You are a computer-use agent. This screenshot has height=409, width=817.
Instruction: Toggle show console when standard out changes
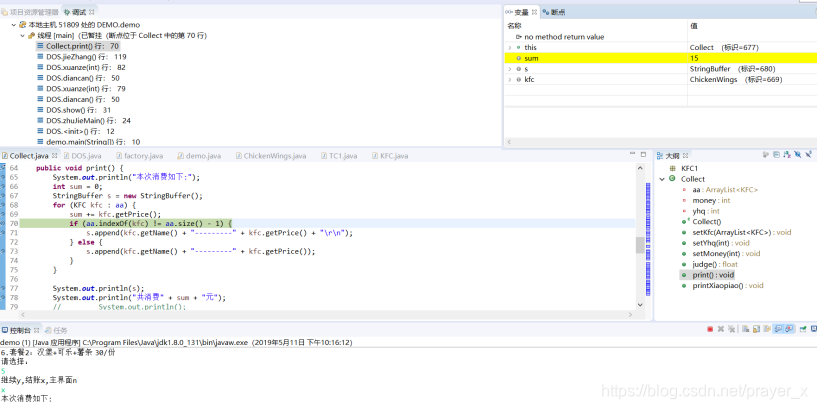pyautogui.click(x=778, y=329)
